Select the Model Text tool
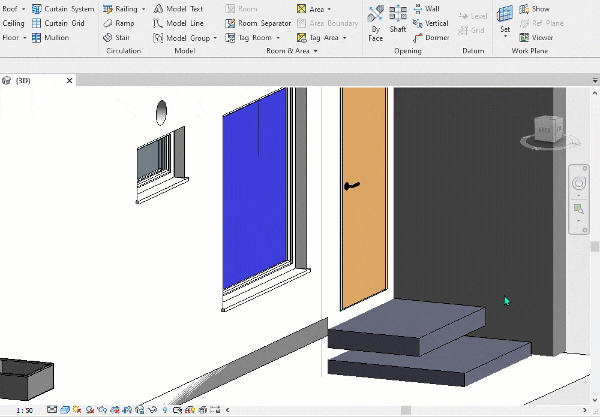Screen dimensions: 600x417 pyautogui.click(x=178, y=9)
